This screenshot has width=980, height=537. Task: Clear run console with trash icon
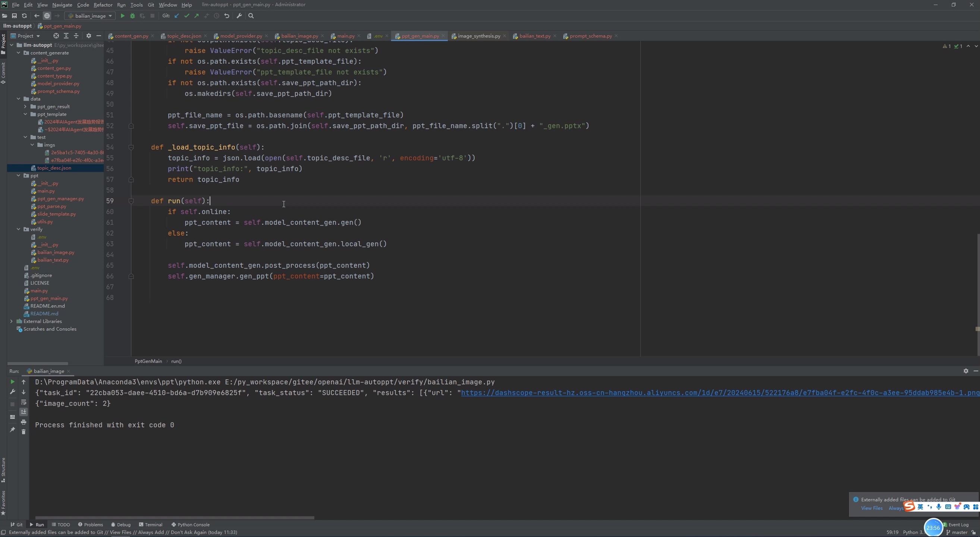click(23, 432)
